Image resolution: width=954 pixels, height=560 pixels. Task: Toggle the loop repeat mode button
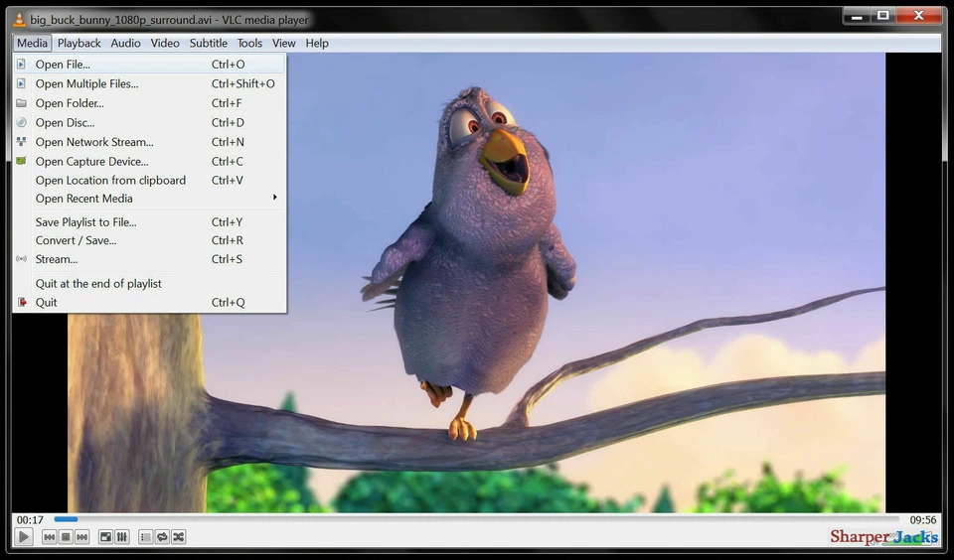(162, 537)
